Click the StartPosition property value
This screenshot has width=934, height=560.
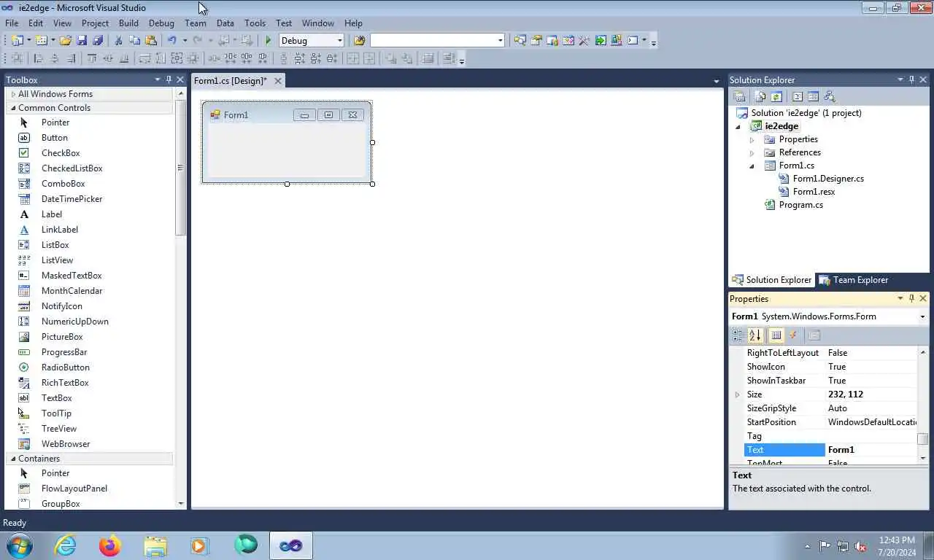(x=871, y=422)
